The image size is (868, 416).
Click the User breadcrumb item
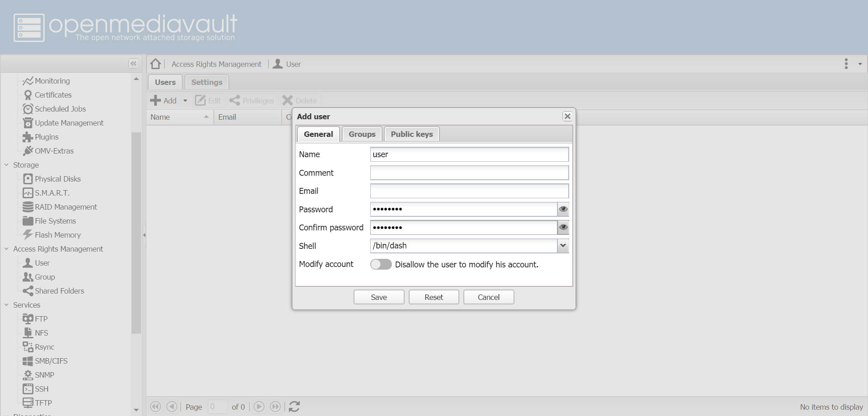tap(287, 64)
